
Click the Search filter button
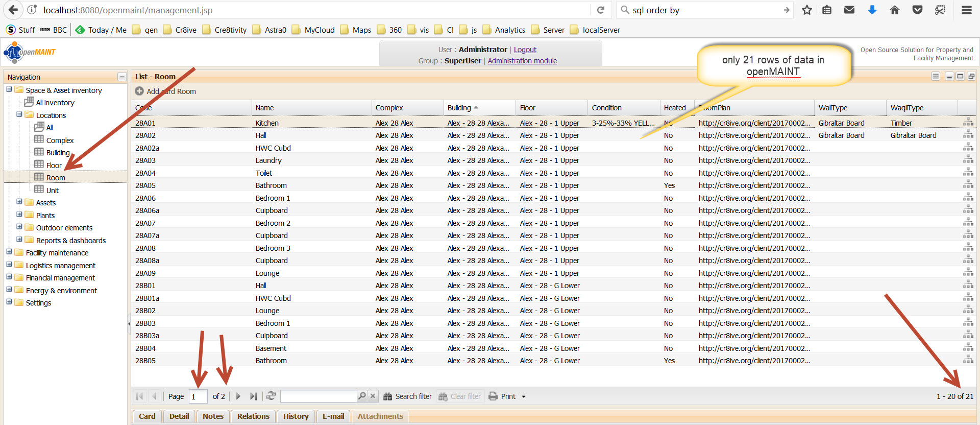pos(408,396)
